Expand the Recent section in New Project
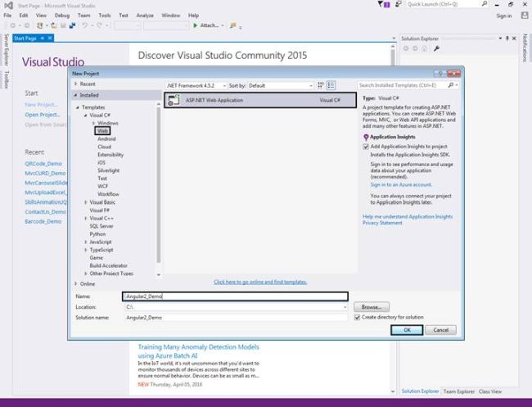The image size is (532, 407). tap(76, 84)
